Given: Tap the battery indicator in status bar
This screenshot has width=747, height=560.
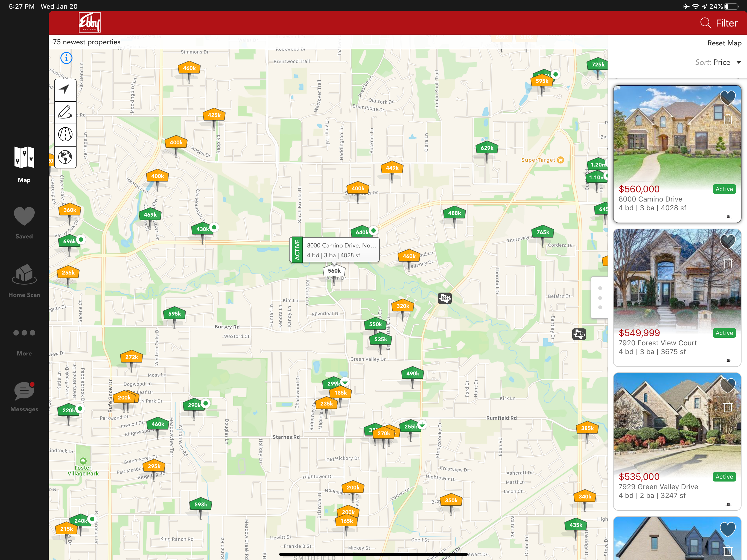Looking at the screenshot, I should click(x=731, y=6).
